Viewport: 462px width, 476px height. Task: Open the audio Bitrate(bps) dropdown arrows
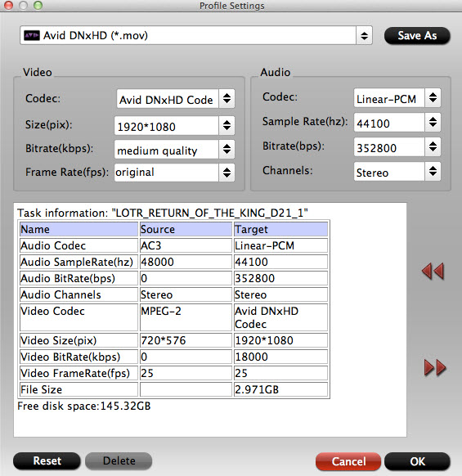[x=433, y=147]
